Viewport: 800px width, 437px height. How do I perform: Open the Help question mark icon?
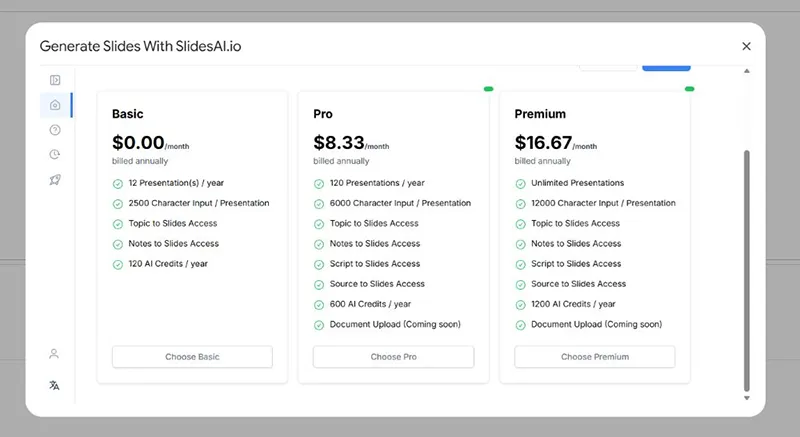[x=55, y=130]
